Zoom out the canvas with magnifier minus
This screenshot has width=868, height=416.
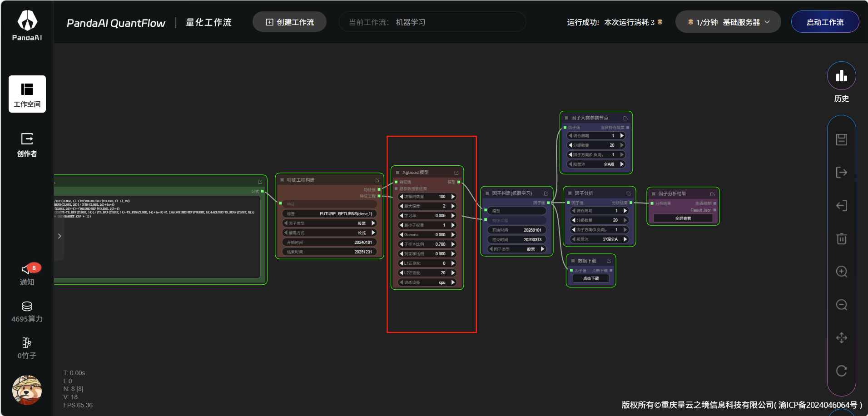841,305
